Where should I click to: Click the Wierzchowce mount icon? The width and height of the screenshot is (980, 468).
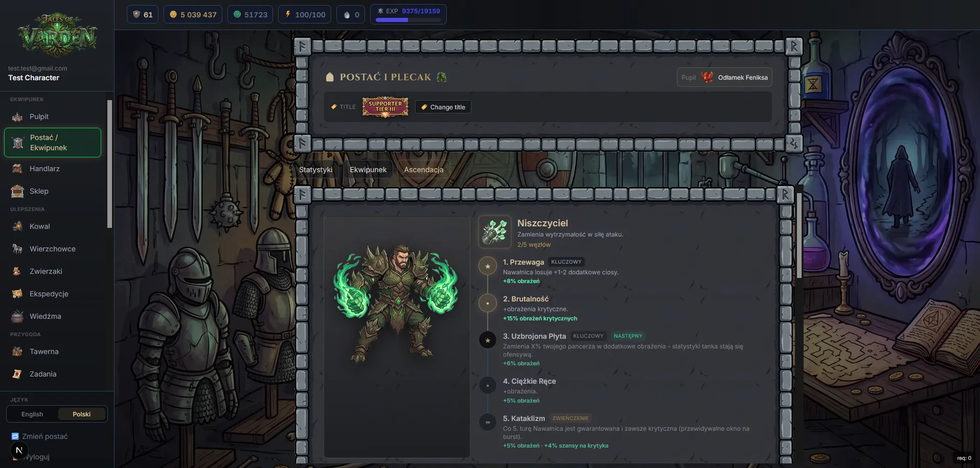[17, 249]
